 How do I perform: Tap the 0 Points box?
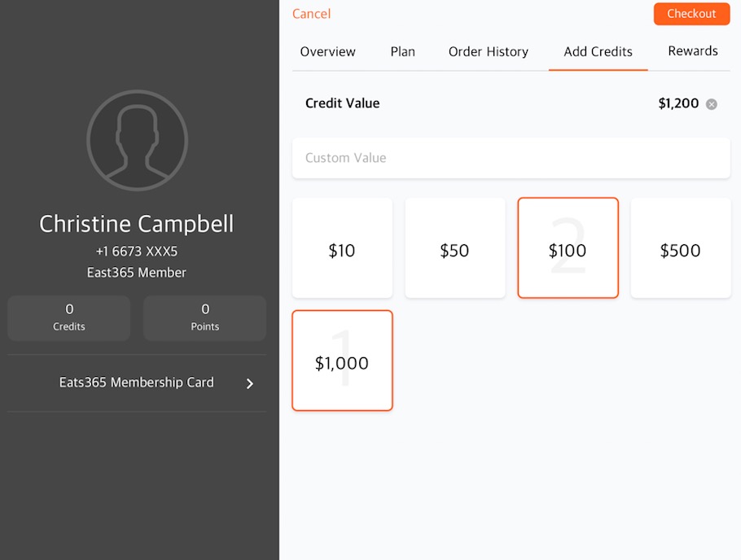tap(204, 318)
